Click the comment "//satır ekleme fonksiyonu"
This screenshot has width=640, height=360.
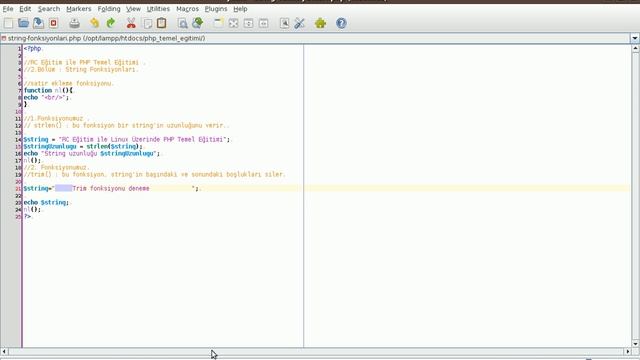[69, 84]
